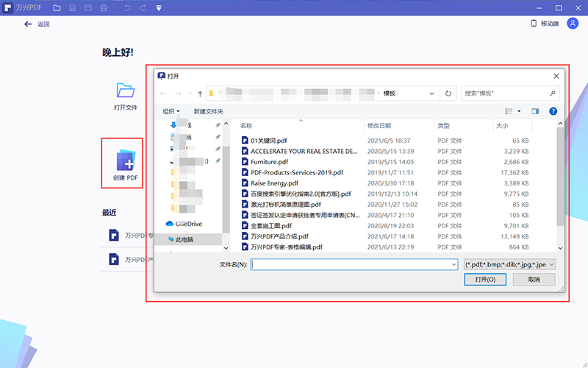Click the 取消 button

tap(534, 280)
